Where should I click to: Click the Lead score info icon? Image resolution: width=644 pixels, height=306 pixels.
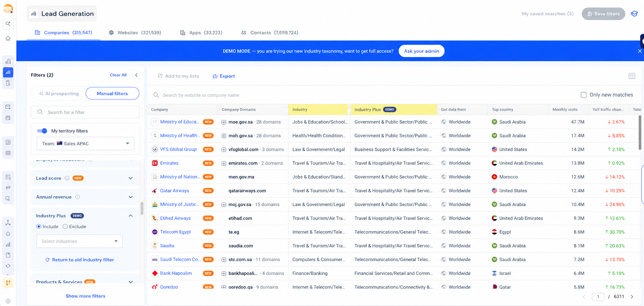67,178
